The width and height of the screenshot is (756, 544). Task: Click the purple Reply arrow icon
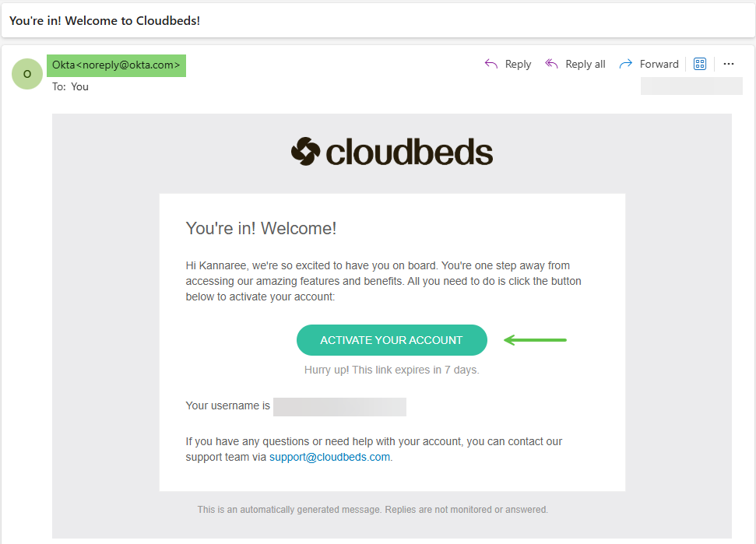tap(491, 64)
